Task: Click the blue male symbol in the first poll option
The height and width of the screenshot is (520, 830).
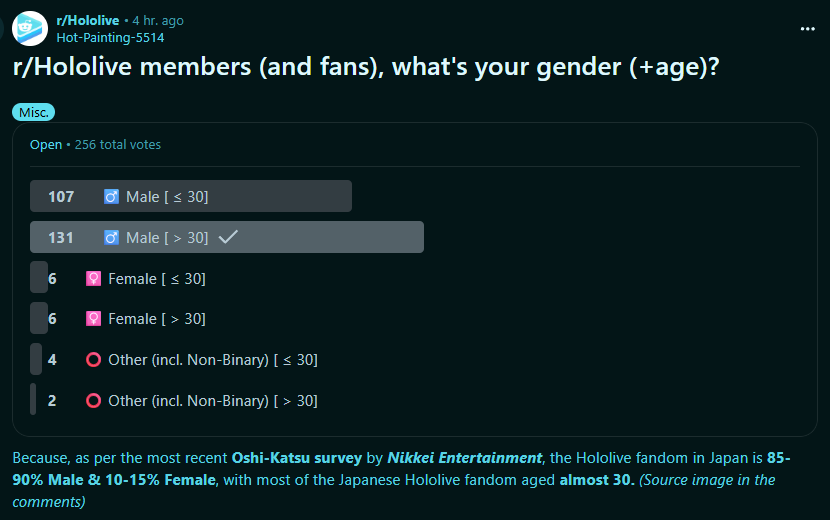Action: pos(111,197)
